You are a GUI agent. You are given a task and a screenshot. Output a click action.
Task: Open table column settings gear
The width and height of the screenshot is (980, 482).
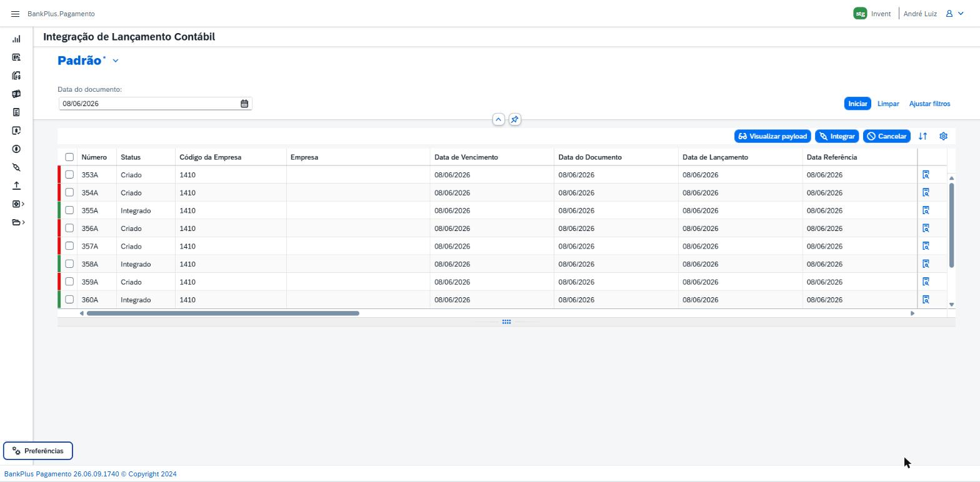pyautogui.click(x=943, y=136)
